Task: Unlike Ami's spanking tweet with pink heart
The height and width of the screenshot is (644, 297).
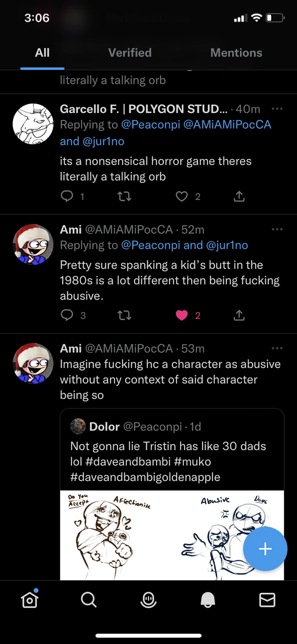Action: click(x=182, y=315)
